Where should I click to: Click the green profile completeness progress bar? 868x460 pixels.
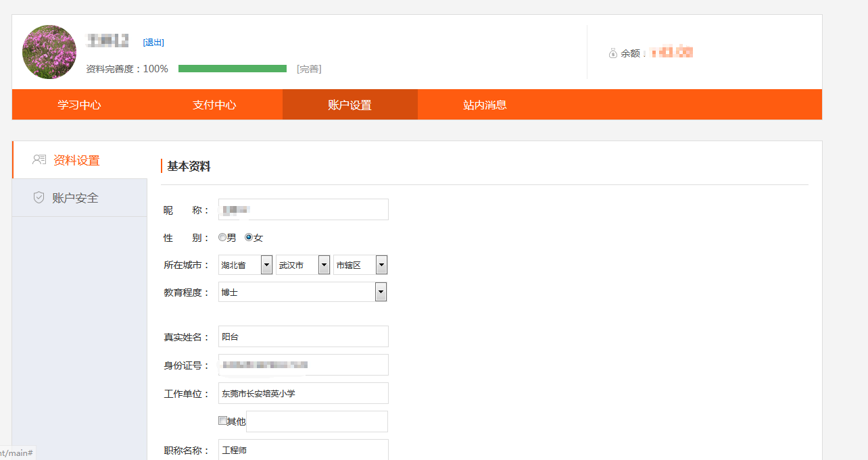click(x=233, y=69)
